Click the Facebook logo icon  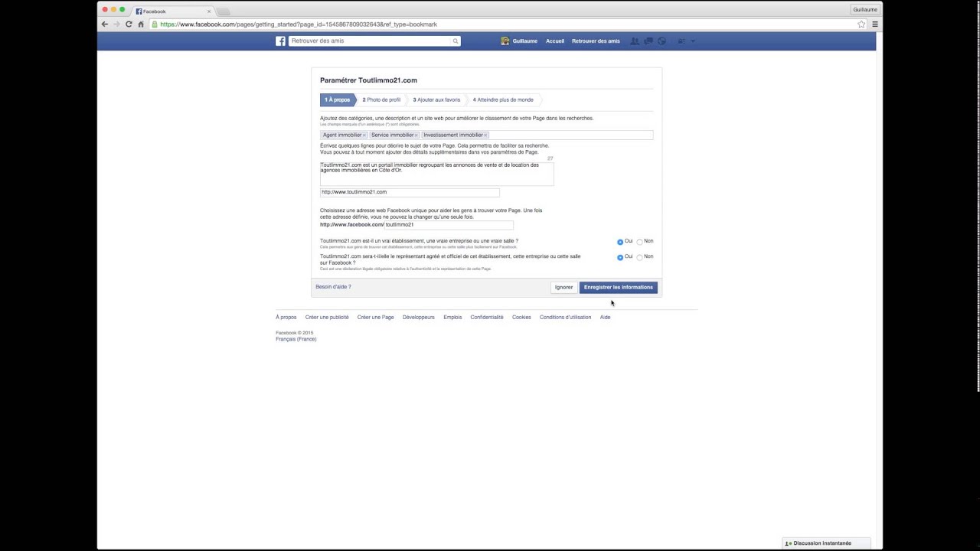tap(280, 41)
